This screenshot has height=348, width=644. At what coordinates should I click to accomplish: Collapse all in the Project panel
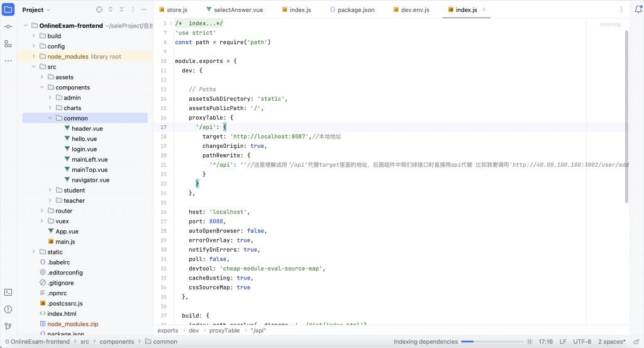point(123,10)
